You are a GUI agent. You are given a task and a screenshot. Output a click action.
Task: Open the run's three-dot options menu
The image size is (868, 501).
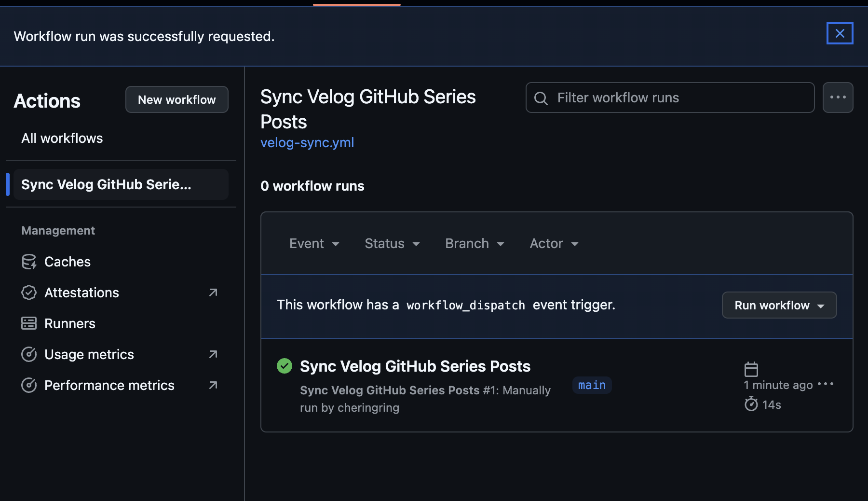[826, 384]
